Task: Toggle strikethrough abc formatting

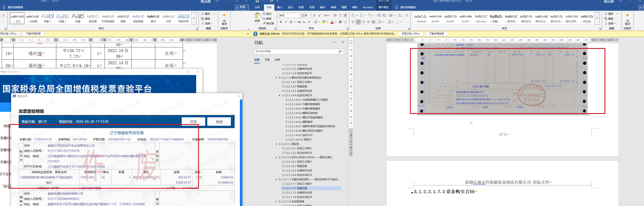Action: tap(299, 22)
